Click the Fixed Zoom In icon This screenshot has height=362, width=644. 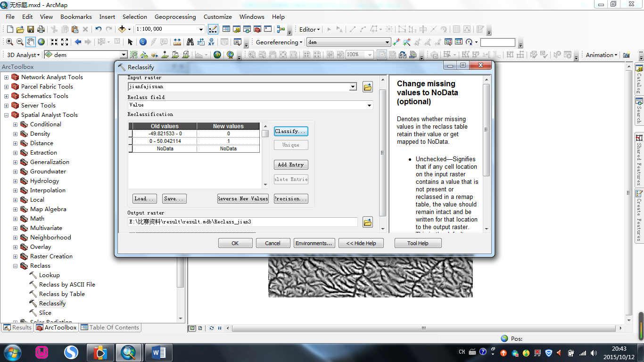(54, 42)
